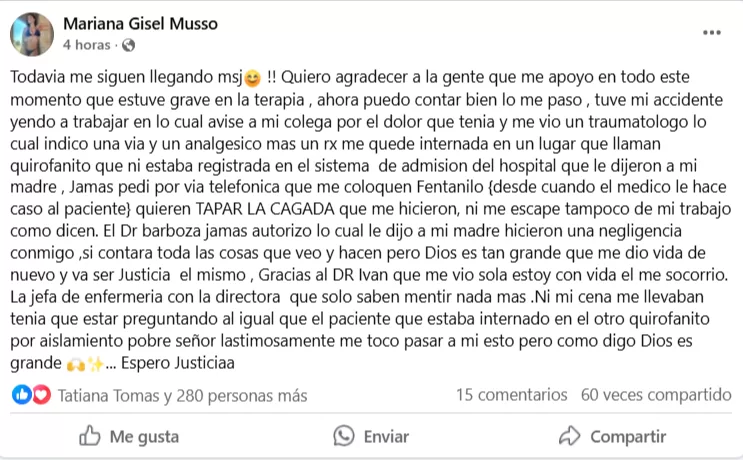Open the Mariana Gisel Musso profile name link
The height and width of the screenshot is (460, 743).
pyautogui.click(x=142, y=23)
